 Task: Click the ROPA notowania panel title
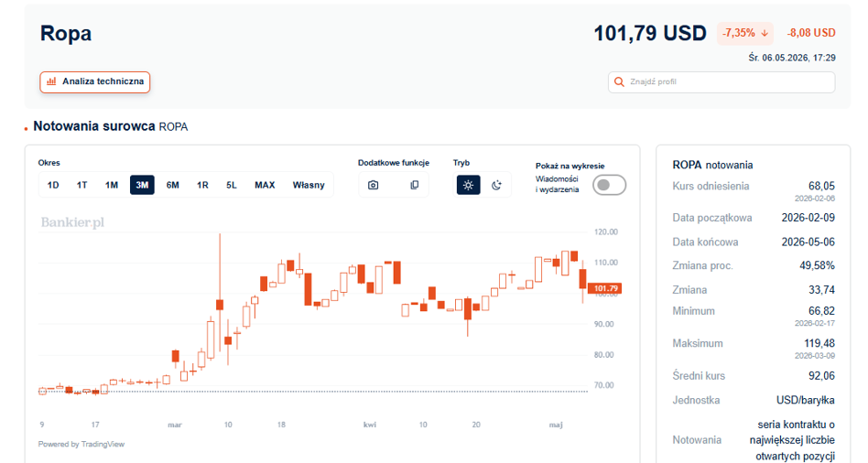712,165
